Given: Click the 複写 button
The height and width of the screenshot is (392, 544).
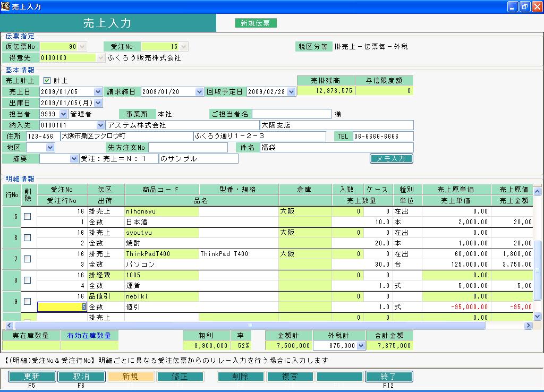Looking at the screenshot, I should pyautogui.click(x=290, y=377).
